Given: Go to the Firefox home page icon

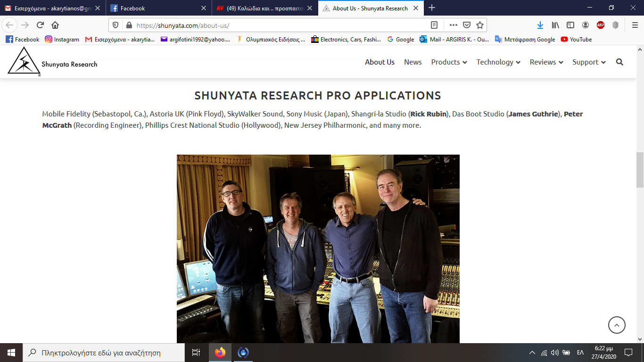Looking at the screenshot, I should click(x=55, y=25).
